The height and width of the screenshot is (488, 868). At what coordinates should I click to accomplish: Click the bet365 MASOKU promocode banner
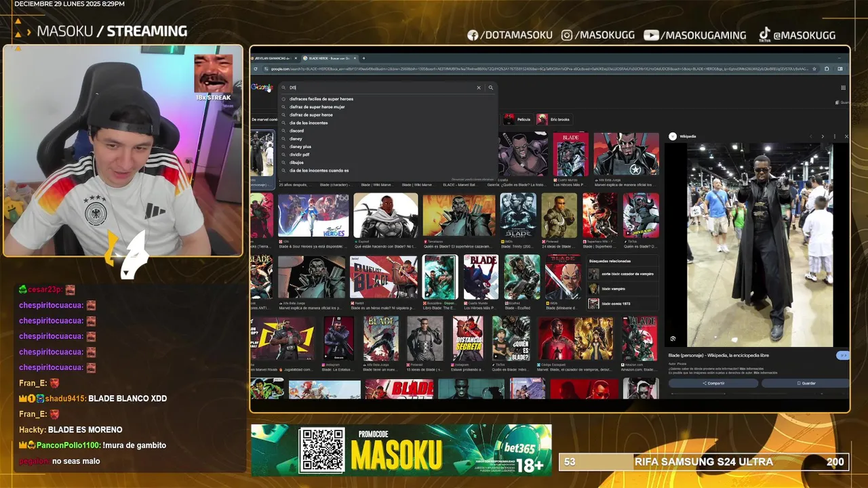[401, 450]
